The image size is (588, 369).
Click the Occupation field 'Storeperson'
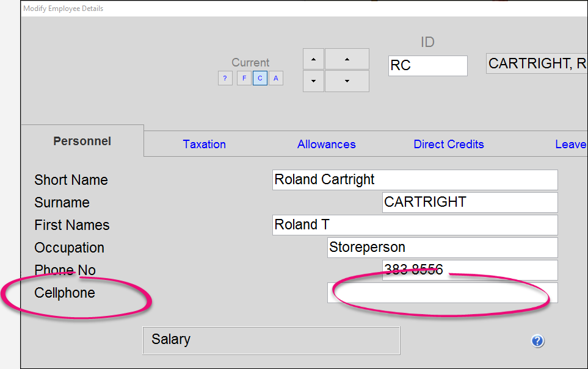(x=443, y=247)
